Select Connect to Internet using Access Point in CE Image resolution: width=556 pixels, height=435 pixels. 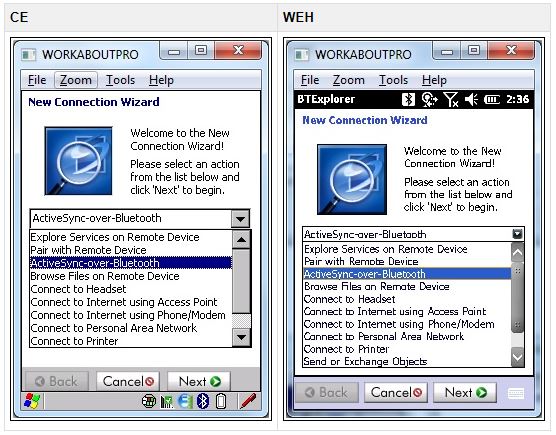point(131,302)
